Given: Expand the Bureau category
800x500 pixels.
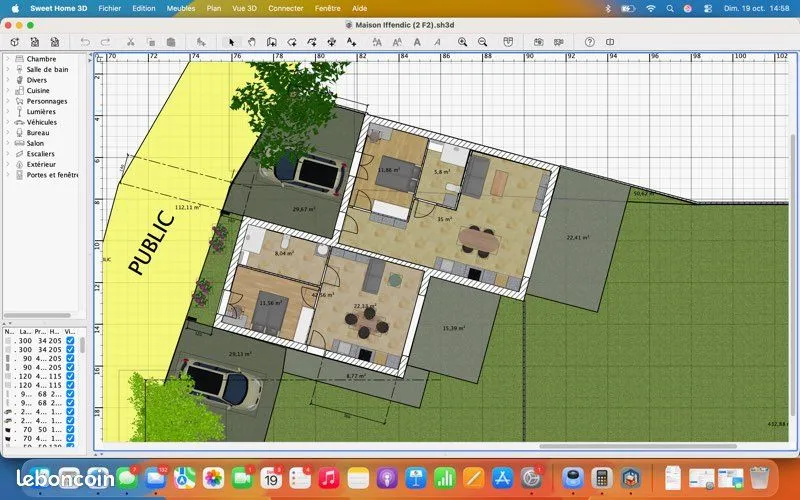Looking at the screenshot, I should click(x=8, y=133).
